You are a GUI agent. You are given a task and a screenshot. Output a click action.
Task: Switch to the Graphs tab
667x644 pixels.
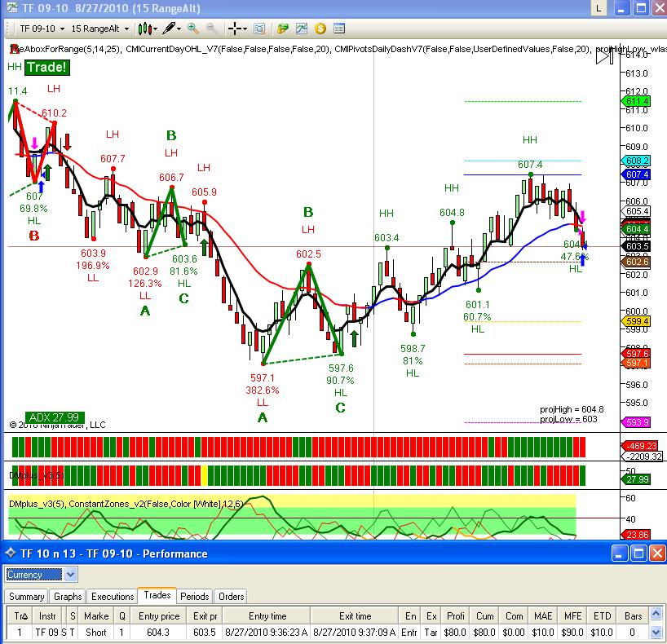(68, 597)
